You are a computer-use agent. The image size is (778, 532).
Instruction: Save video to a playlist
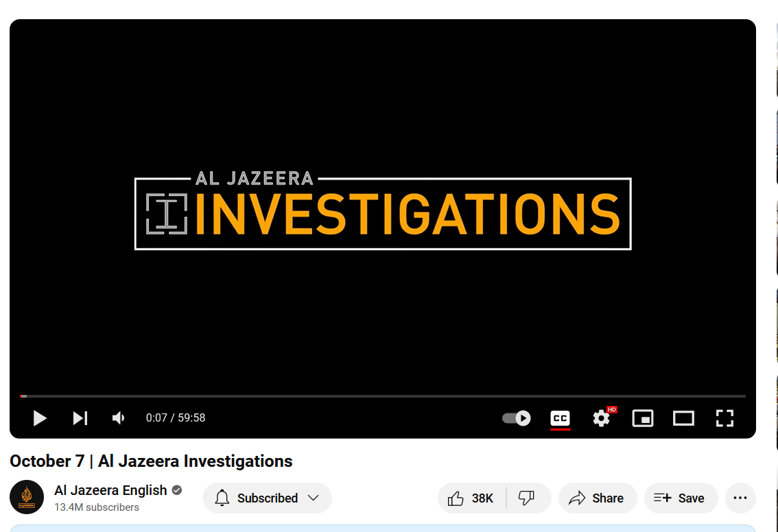[681, 498]
